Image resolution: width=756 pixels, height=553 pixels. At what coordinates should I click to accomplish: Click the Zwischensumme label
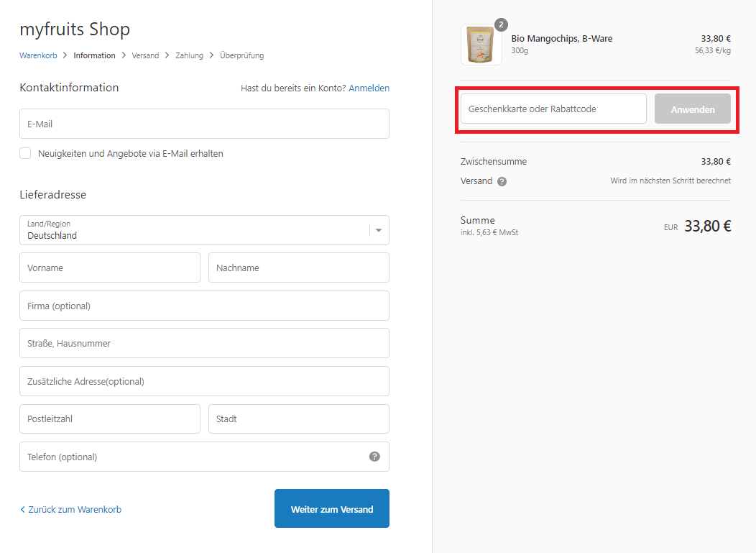pos(493,162)
